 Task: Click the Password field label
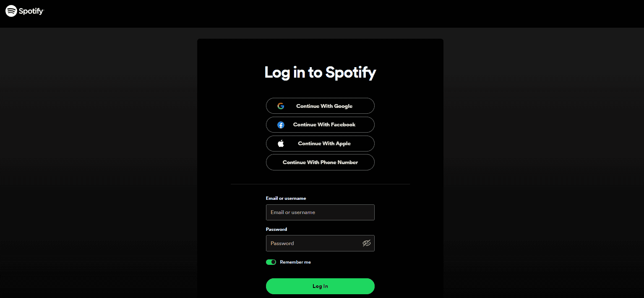tap(276, 229)
